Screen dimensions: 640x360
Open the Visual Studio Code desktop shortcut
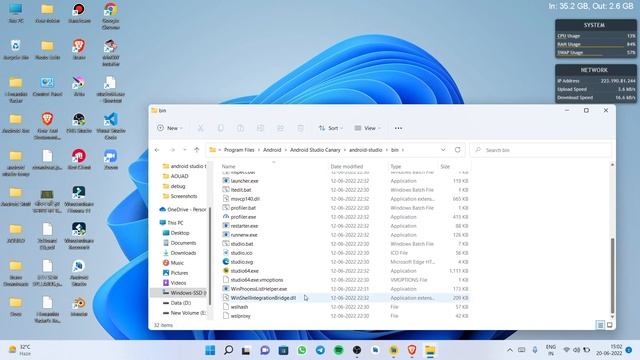click(x=111, y=126)
